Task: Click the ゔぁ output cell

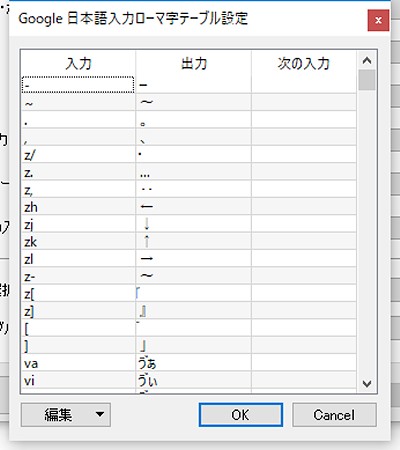Action: coord(194,363)
